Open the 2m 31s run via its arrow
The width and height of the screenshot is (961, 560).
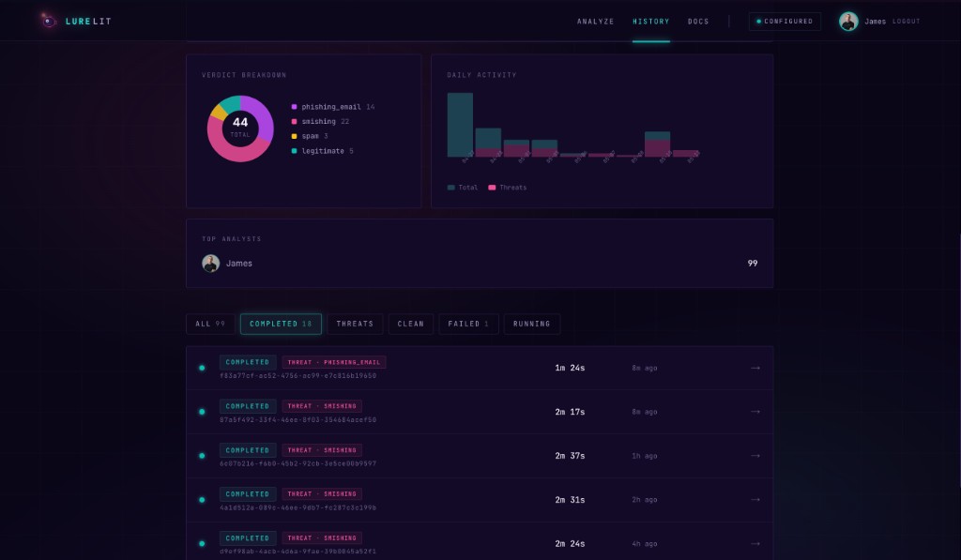click(755, 500)
